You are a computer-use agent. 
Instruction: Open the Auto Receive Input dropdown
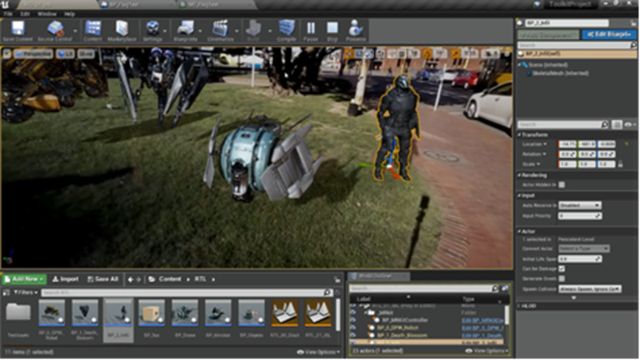pos(580,205)
